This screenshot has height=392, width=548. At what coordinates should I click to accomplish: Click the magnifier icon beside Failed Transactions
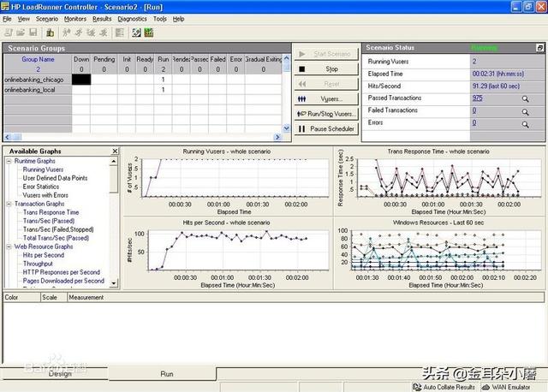click(526, 111)
